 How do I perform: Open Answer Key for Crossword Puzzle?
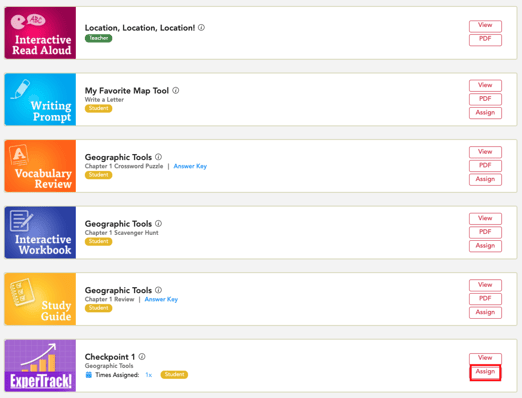tap(190, 166)
